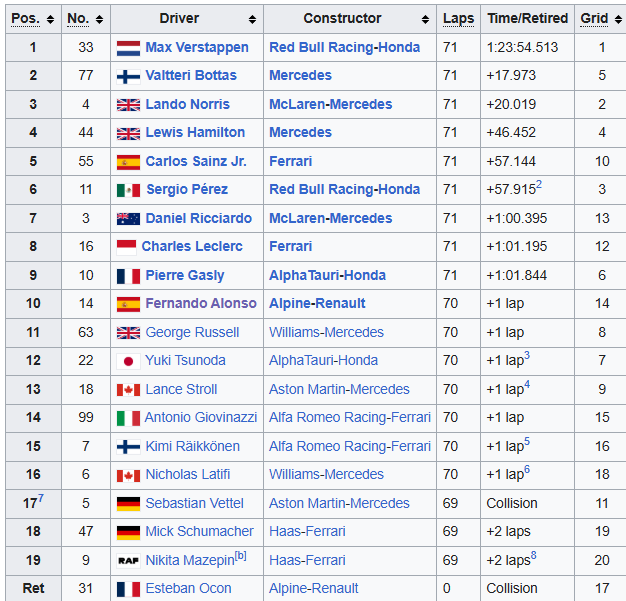Image resolution: width=626 pixels, height=601 pixels.
Task: Click the Australia flag beside Daniel Ricciardo
Action: tap(128, 219)
